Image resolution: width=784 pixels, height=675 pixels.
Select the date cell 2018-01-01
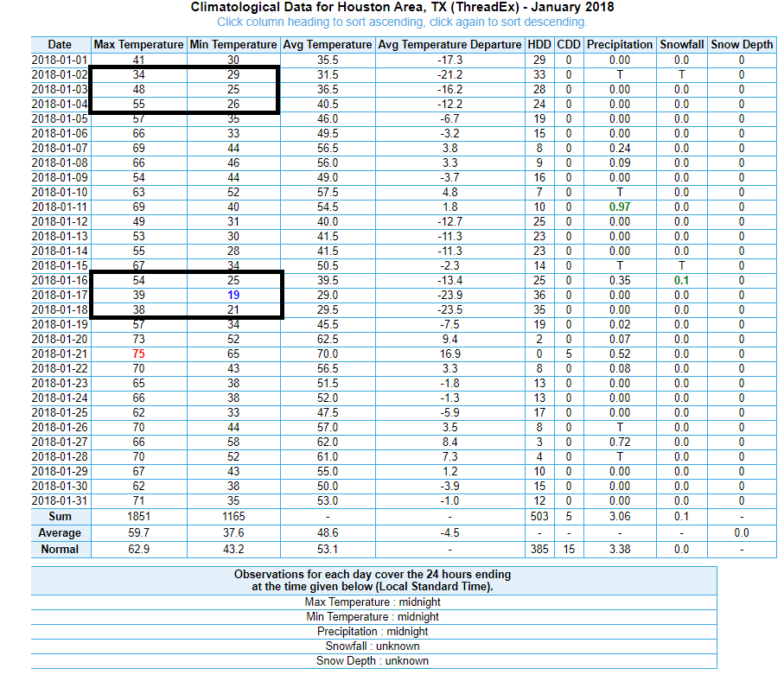point(60,60)
